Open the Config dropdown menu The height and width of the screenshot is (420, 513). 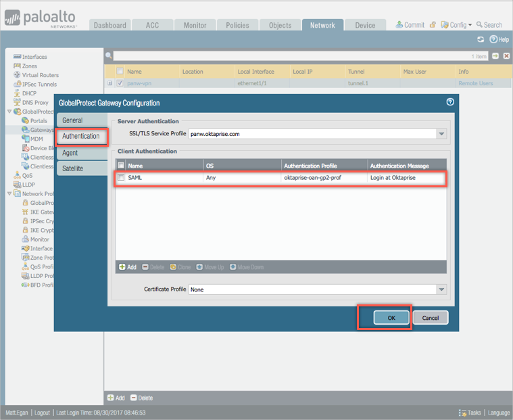click(x=456, y=25)
